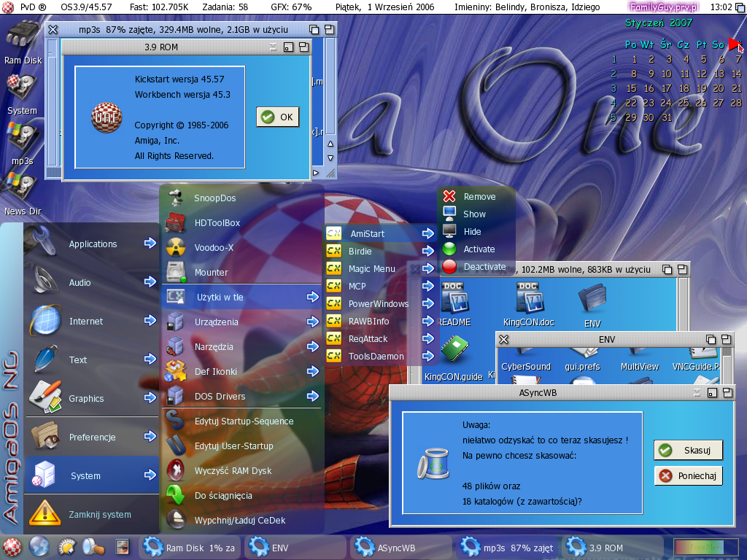747x560 pixels.
Task: Select Edytuj User-Startup entry
Action: 242,446
